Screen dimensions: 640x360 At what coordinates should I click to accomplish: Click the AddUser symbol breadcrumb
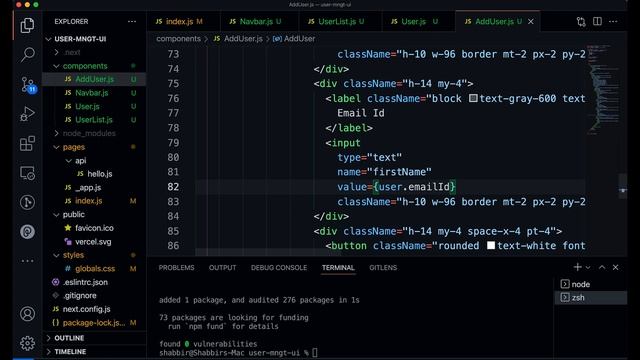click(294, 39)
